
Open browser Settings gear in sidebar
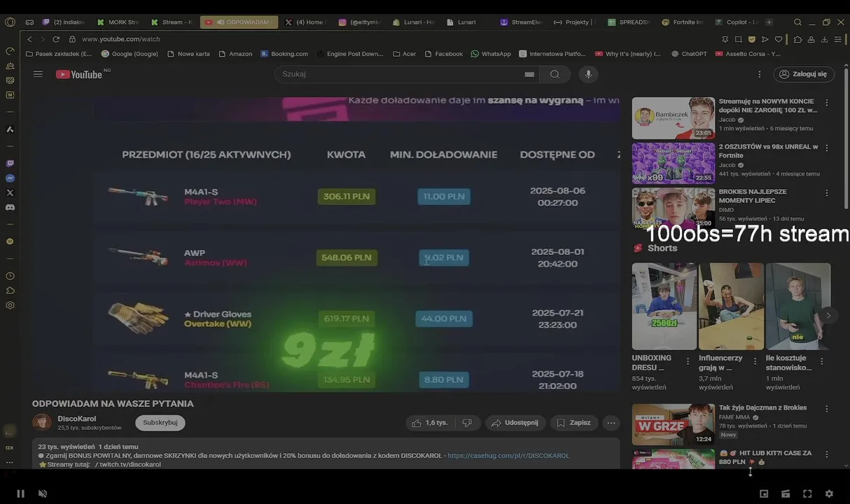coord(10,305)
